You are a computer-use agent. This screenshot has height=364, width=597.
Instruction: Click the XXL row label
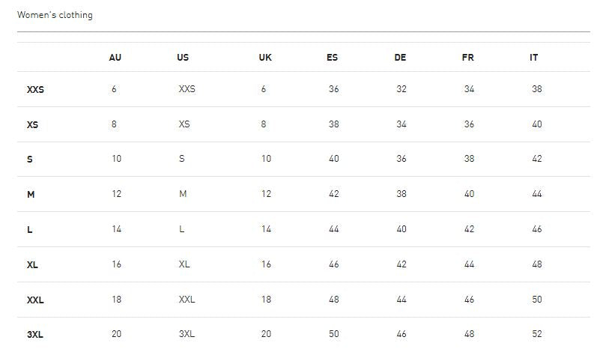tap(35, 300)
